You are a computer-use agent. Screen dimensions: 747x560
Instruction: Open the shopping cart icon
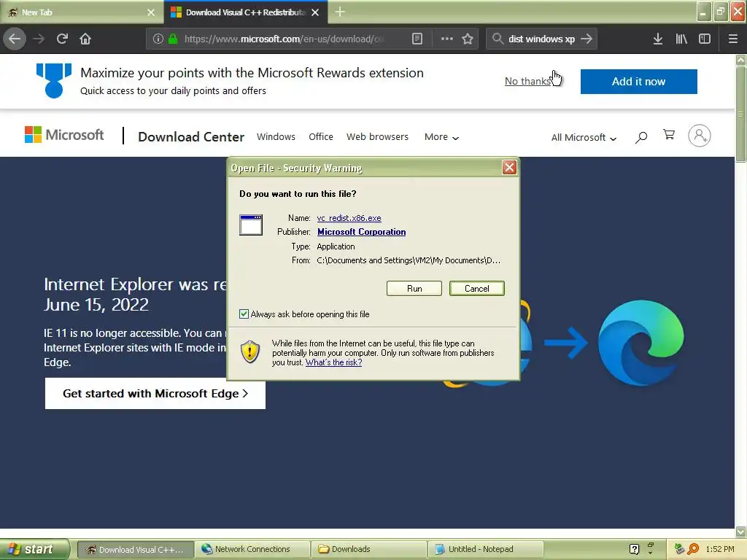tap(669, 135)
